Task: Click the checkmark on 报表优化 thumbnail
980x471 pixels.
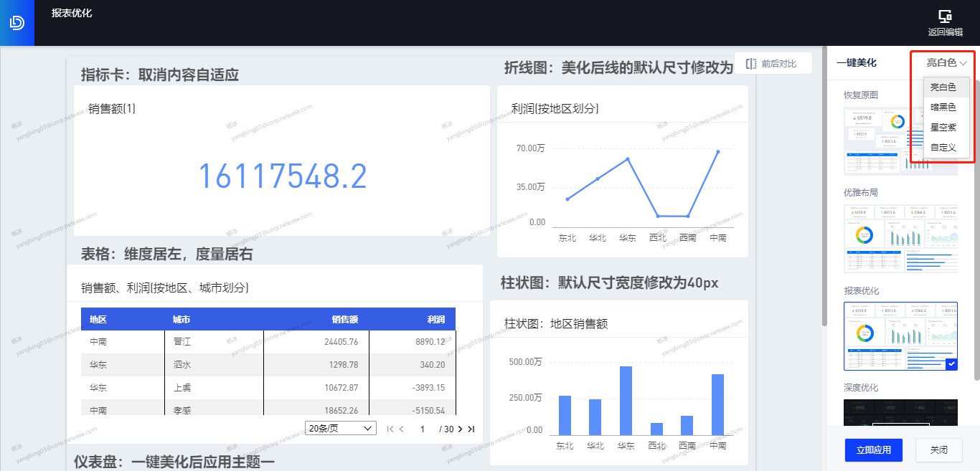Action: [951, 364]
